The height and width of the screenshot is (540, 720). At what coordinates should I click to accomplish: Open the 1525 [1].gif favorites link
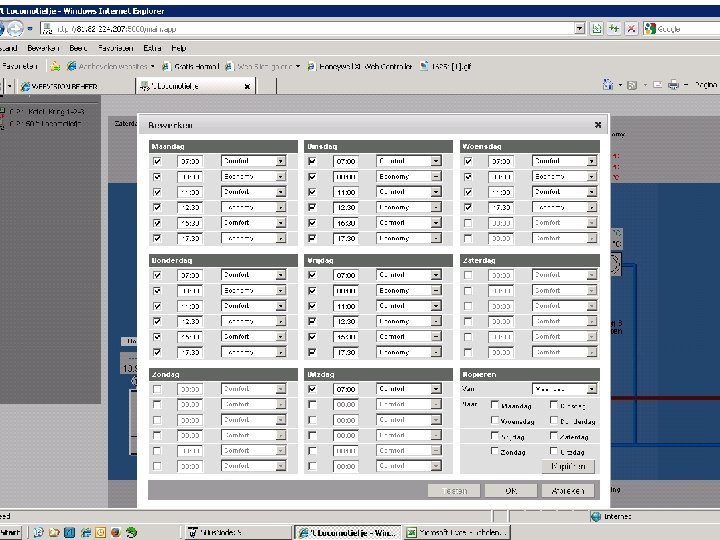tap(446, 67)
